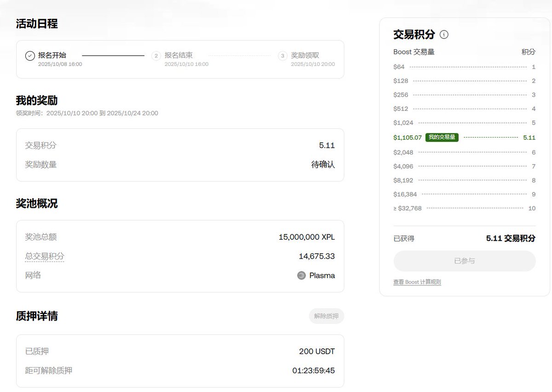Click the info icon beside 交易积分 title
This screenshot has height=392, width=552.
444,35
